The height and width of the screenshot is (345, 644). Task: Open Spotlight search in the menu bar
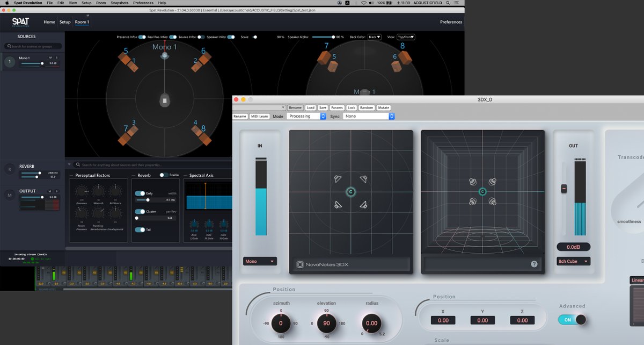point(449,3)
